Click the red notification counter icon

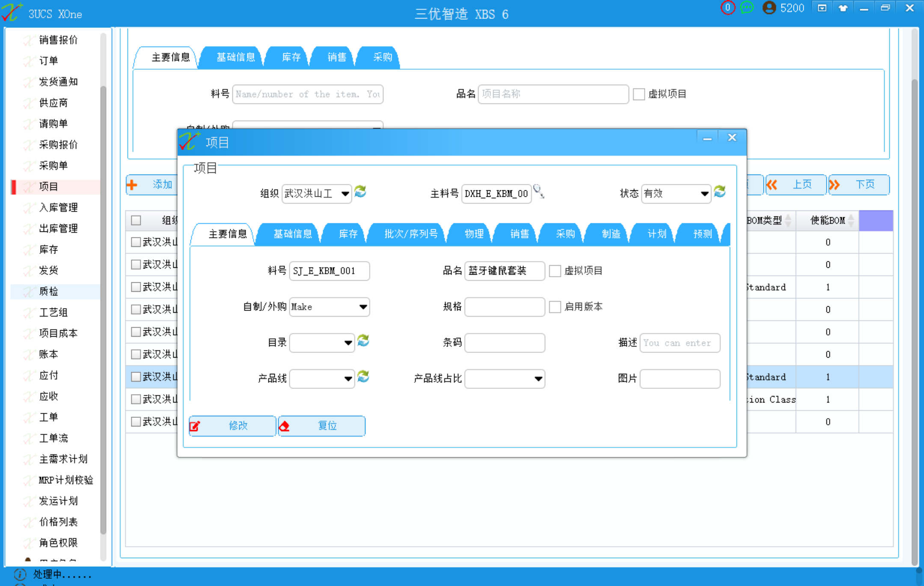728,8
